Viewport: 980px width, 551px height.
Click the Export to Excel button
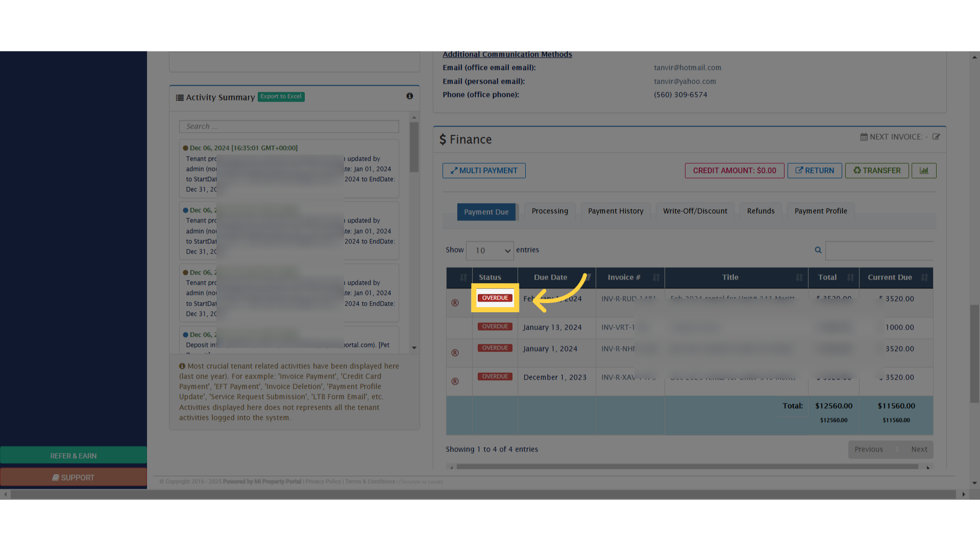[x=281, y=96]
